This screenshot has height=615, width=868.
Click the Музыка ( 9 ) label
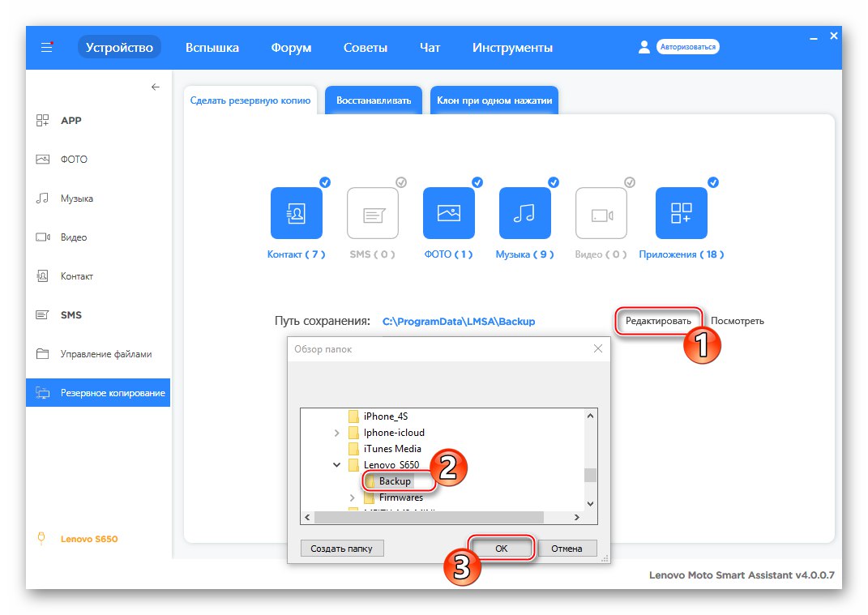click(525, 254)
